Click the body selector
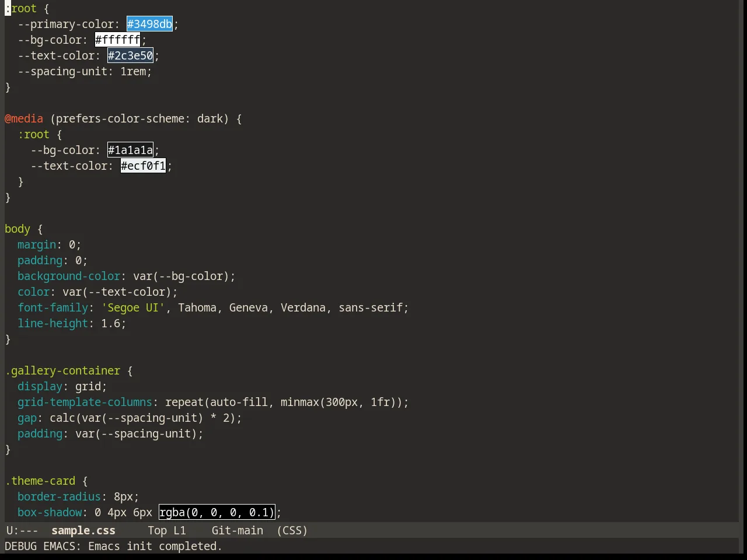Image resolution: width=747 pixels, height=560 pixels. click(x=18, y=229)
